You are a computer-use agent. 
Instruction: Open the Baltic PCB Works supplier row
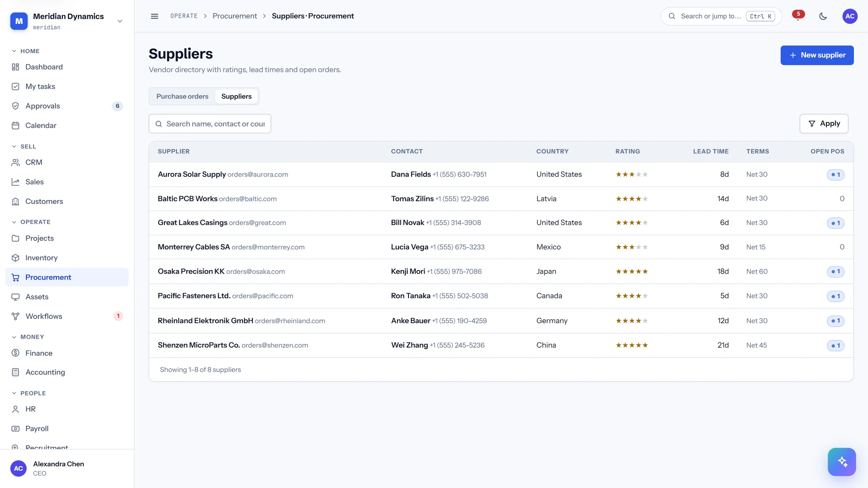click(x=501, y=199)
